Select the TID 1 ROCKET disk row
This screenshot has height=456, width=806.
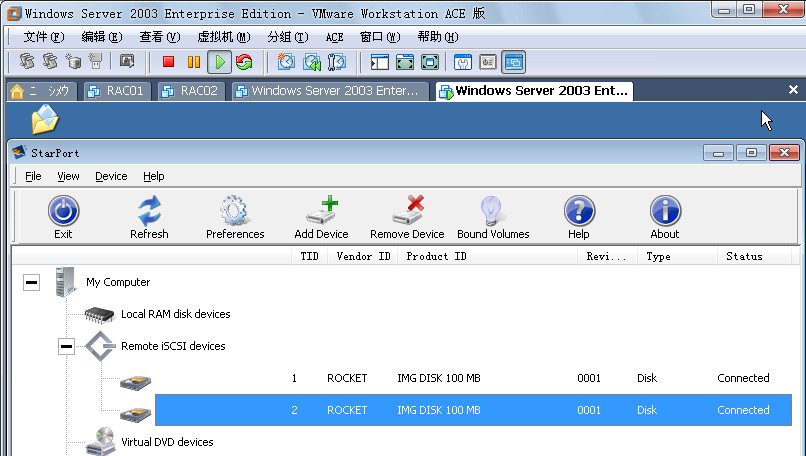click(x=473, y=378)
